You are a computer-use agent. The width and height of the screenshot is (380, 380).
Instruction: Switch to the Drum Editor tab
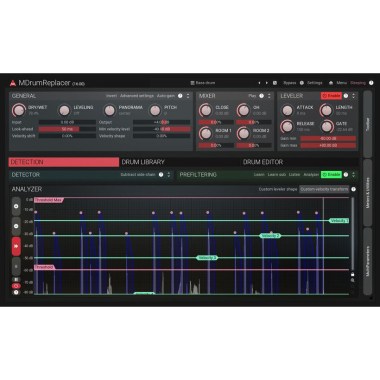[263, 162]
